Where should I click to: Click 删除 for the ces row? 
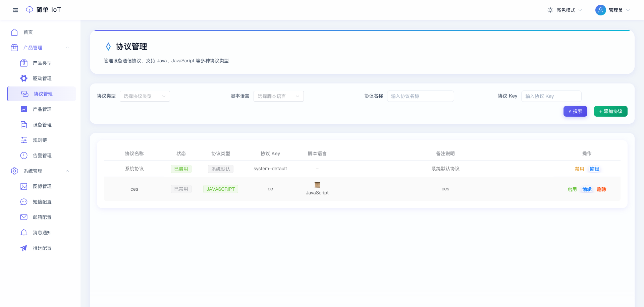click(602, 189)
